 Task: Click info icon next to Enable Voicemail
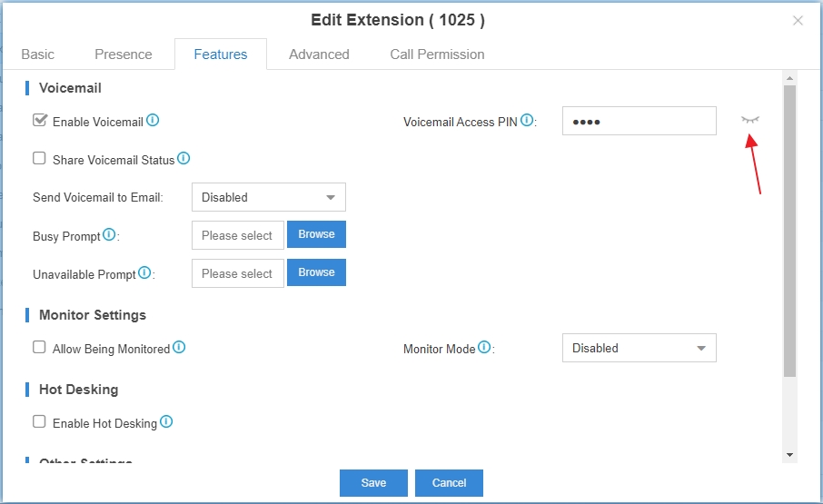coord(153,121)
